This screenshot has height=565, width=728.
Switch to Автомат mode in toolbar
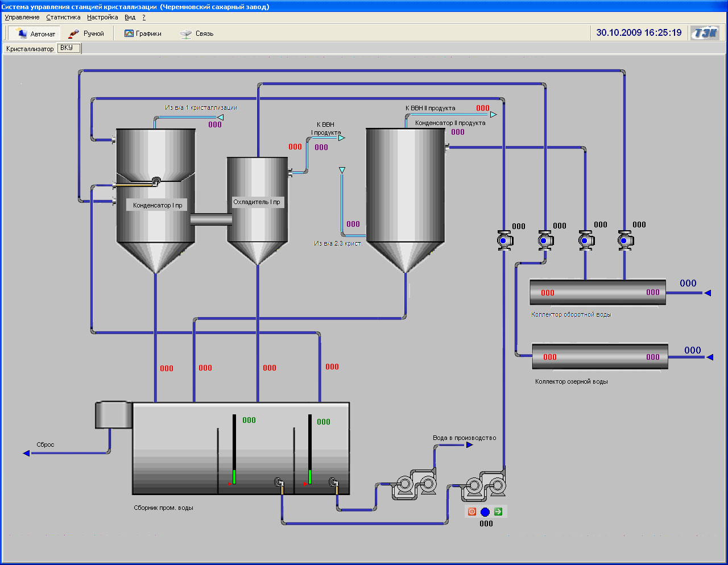36,34
